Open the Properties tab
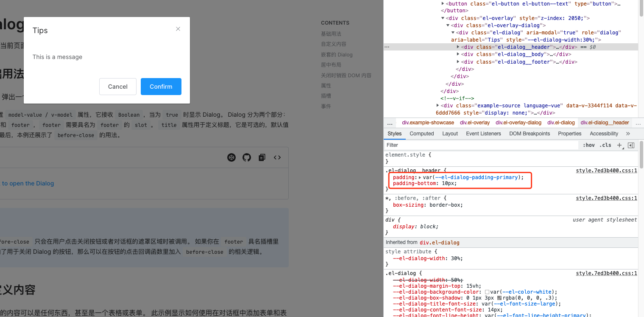The height and width of the screenshot is (317, 644). 569,134
